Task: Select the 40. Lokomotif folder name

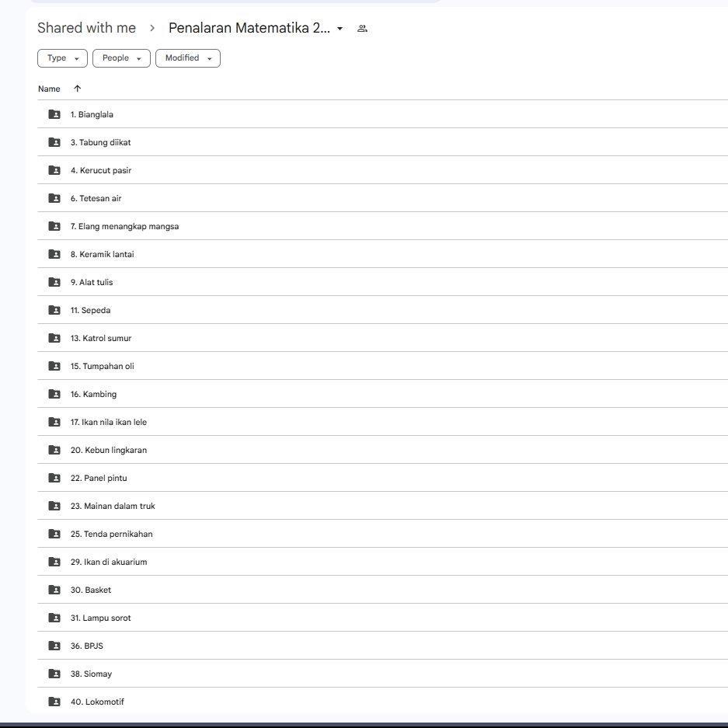Action: point(97,702)
